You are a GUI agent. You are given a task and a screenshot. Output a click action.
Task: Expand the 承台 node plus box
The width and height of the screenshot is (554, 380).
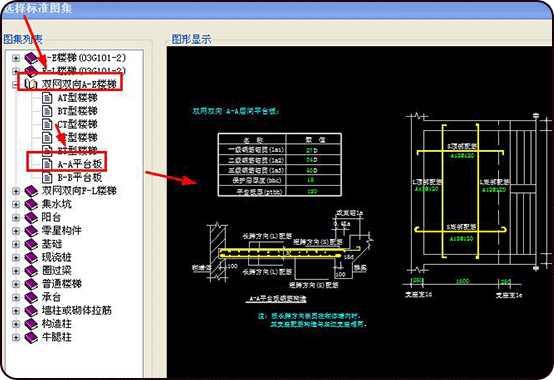click(16, 298)
